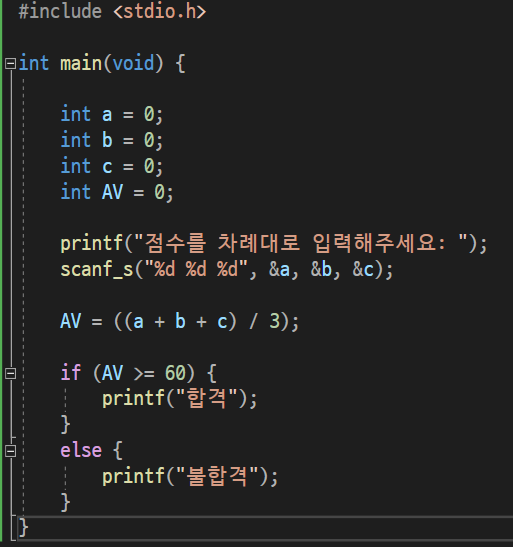Click 'void' in main's parameter list
The height and width of the screenshot is (547, 513).
tap(133, 63)
